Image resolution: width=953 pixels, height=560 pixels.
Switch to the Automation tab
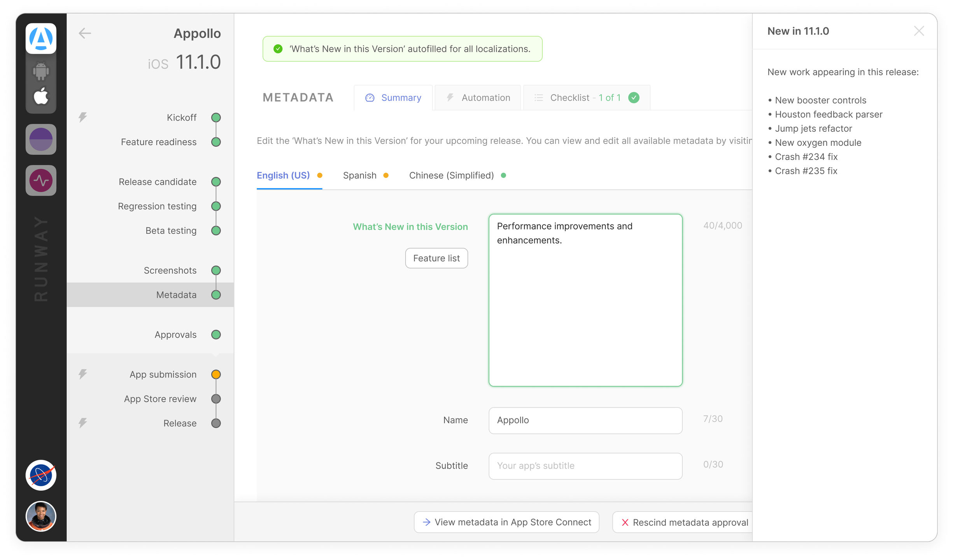(478, 98)
